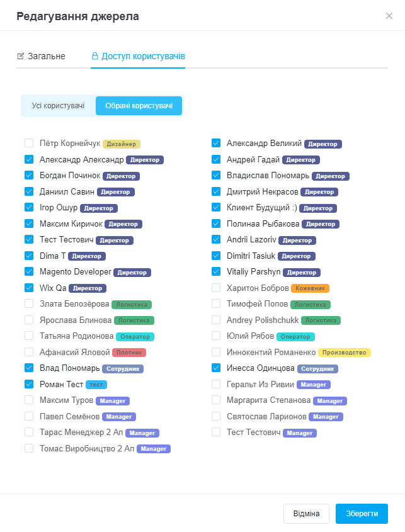Uncheck Роман Тест checkbox
405x532 pixels.
click(x=29, y=384)
